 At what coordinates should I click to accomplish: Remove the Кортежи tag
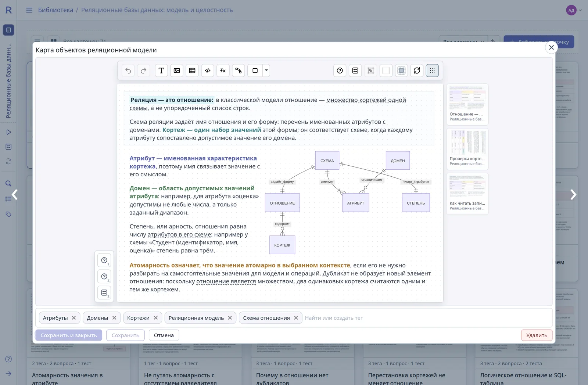pyautogui.click(x=156, y=318)
